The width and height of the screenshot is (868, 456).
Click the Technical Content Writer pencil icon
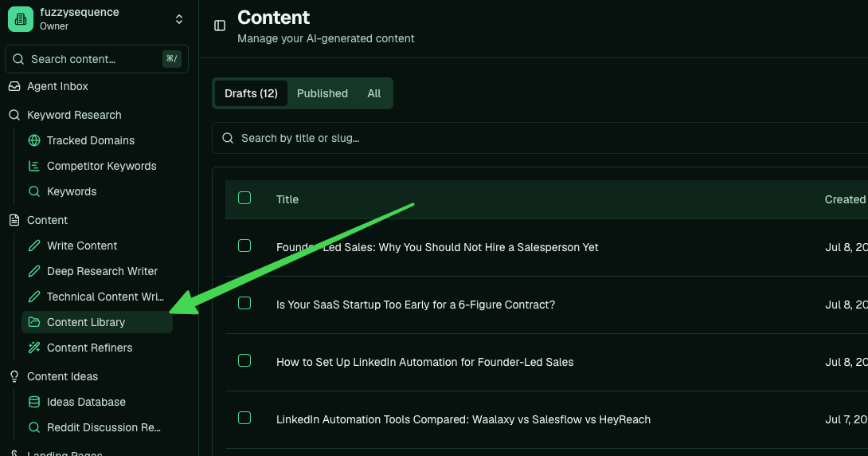34,297
